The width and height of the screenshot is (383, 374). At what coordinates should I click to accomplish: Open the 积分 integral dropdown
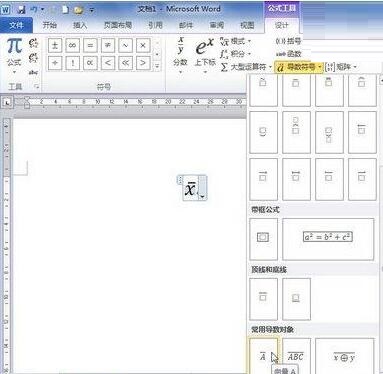pyautogui.click(x=236, y=54)
